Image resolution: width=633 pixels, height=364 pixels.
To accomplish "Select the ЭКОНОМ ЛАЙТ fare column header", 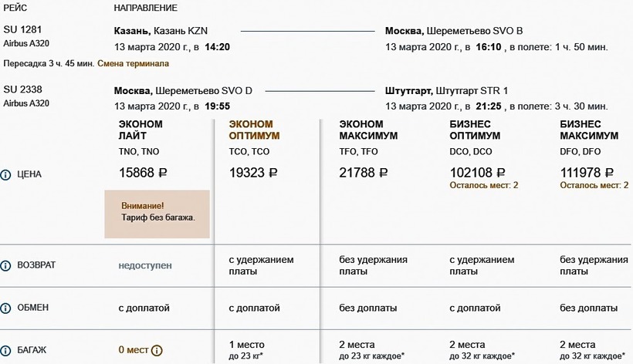I will tap(140, 130).
